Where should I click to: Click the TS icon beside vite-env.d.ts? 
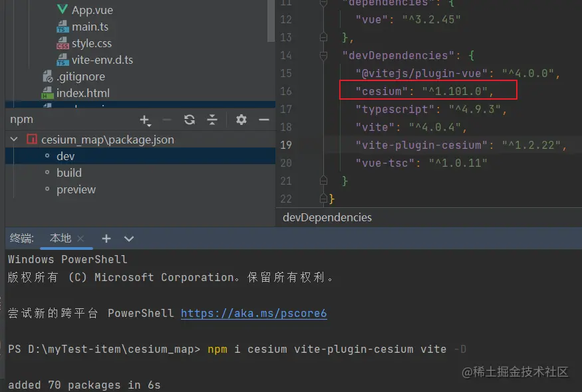(x=63, y=60)
